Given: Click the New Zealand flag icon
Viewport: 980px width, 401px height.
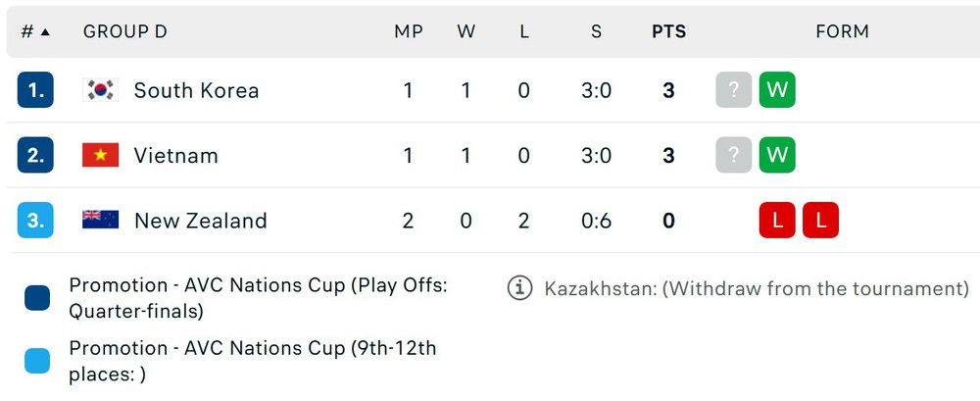Looking at the screenshot, I should click(100, 221).
